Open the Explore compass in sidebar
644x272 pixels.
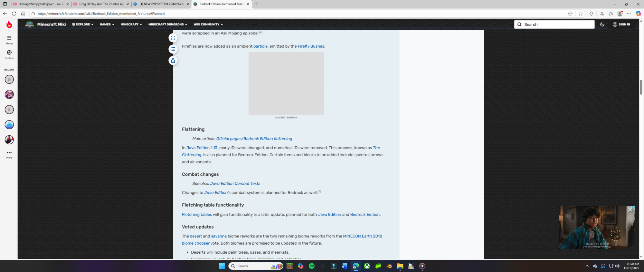[x=9, y=54]
